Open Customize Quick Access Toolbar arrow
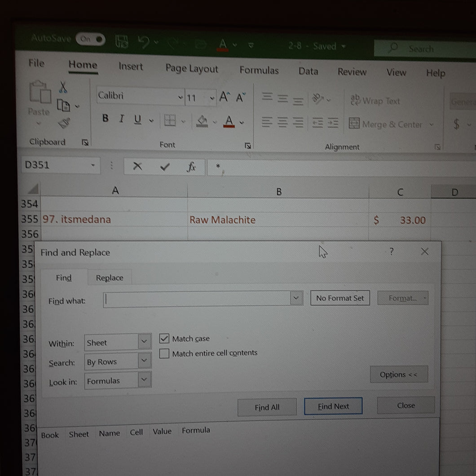 (251, 45)
